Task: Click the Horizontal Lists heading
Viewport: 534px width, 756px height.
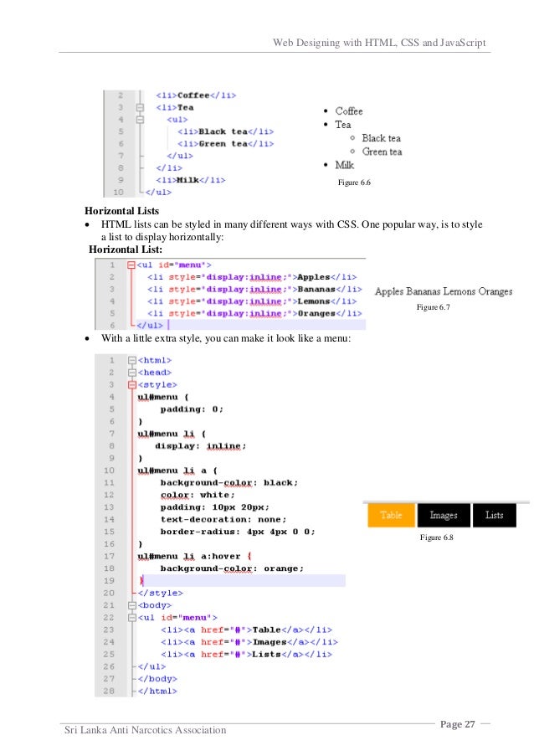Action: 122,211
